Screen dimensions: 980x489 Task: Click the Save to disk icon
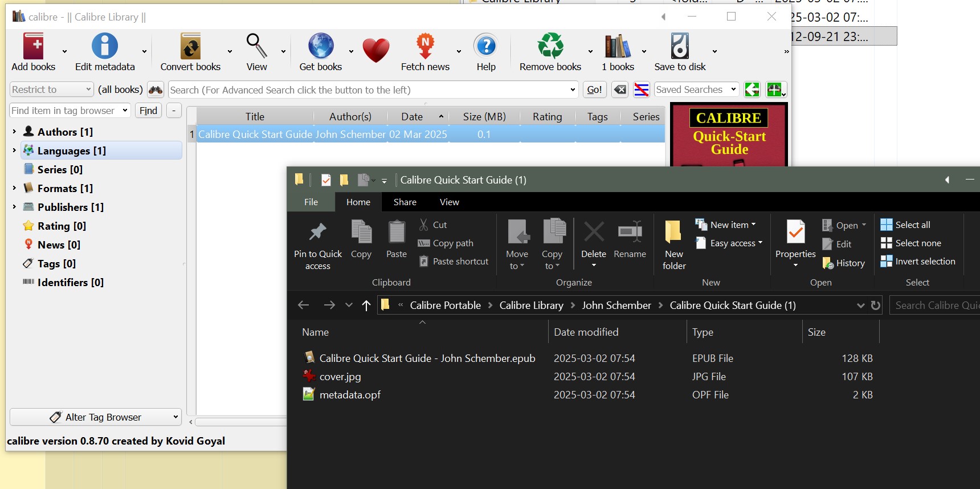(680, 47)
